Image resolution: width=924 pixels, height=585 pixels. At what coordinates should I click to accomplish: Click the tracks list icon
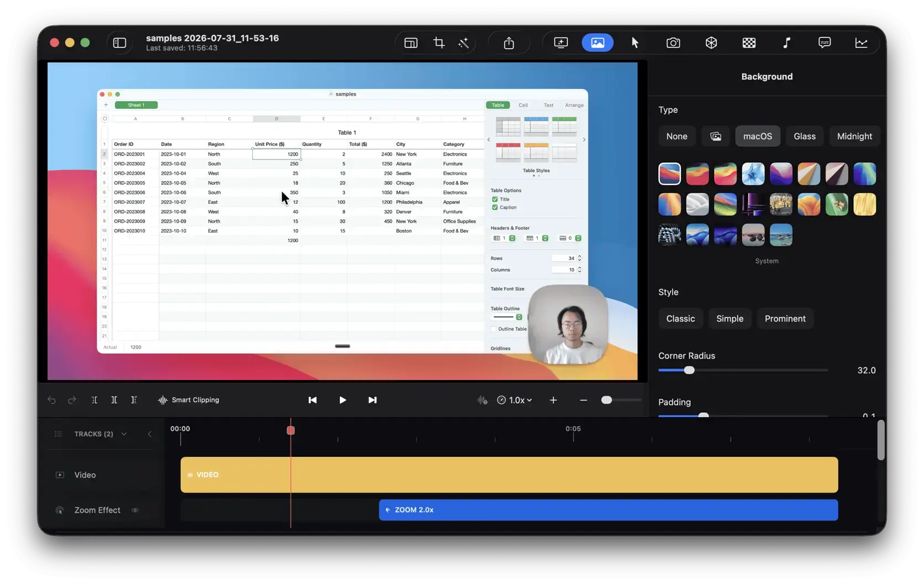[59, 434]
